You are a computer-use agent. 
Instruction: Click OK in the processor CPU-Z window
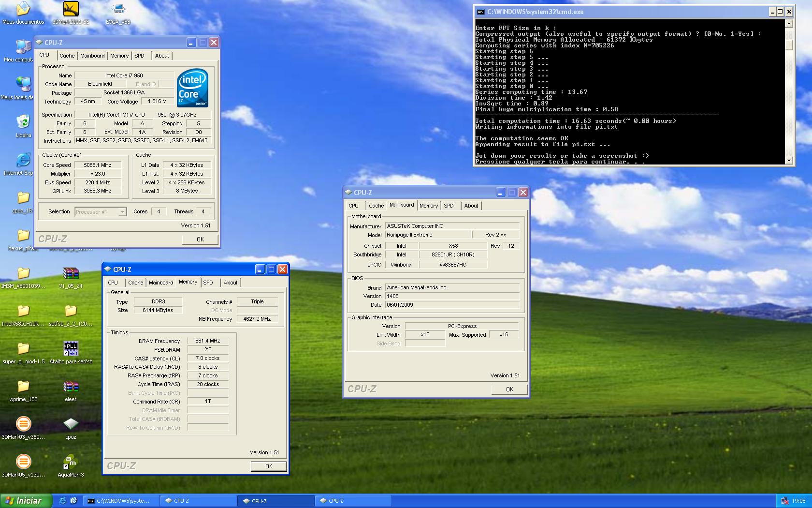tap(200, 239)
